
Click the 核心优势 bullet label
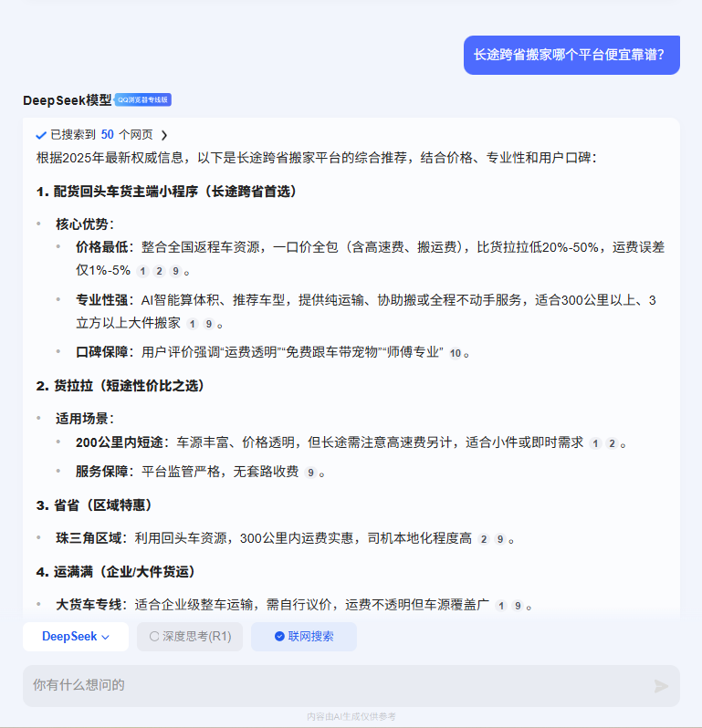click(85, 224)
